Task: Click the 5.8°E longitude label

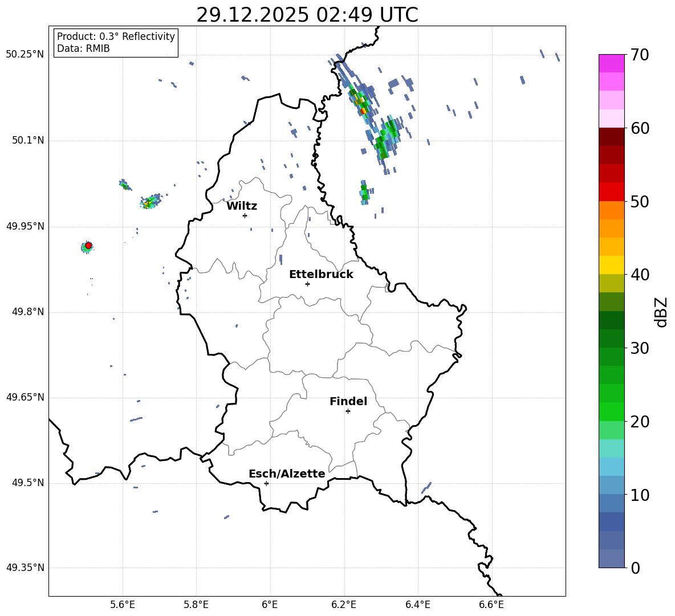Action: [x=196, y=605]
